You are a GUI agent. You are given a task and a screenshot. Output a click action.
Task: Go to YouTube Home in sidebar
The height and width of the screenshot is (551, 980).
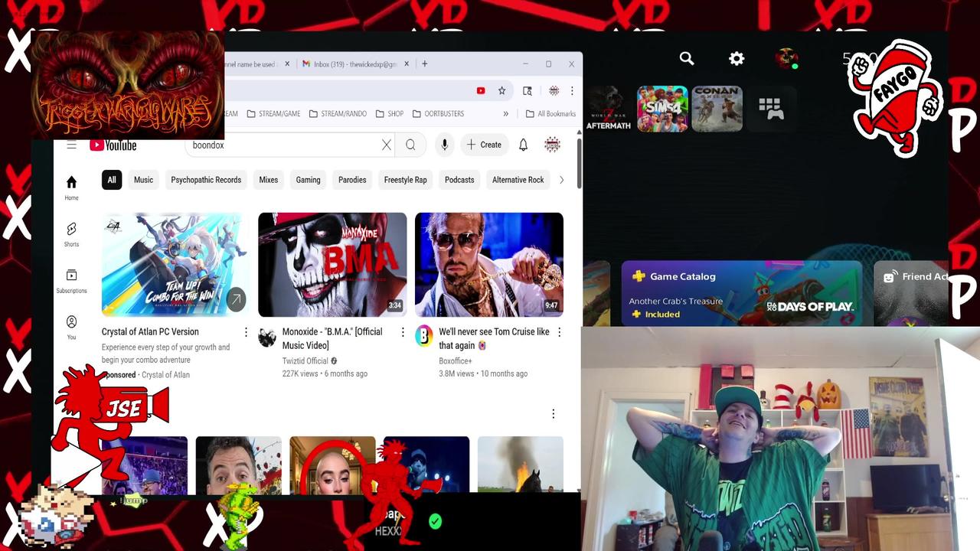71,187
